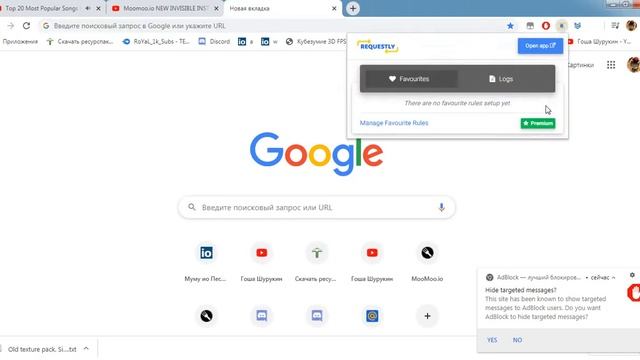Switch to Moomoo.io NEW INVISIBLE tab

coord(165,8)
